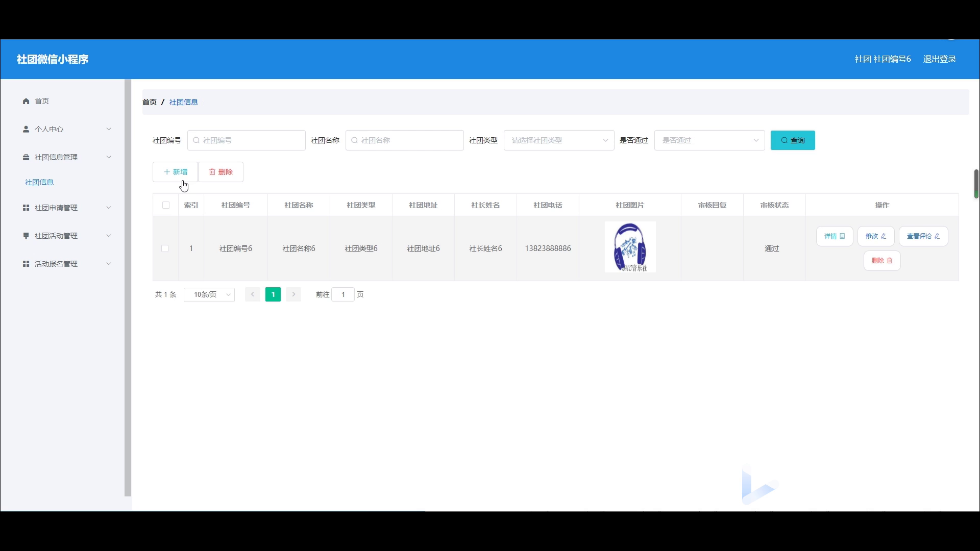Click 修改 to edit 社团名称6
The height and width of the screenshot is (551, 980).
(876, 236)
